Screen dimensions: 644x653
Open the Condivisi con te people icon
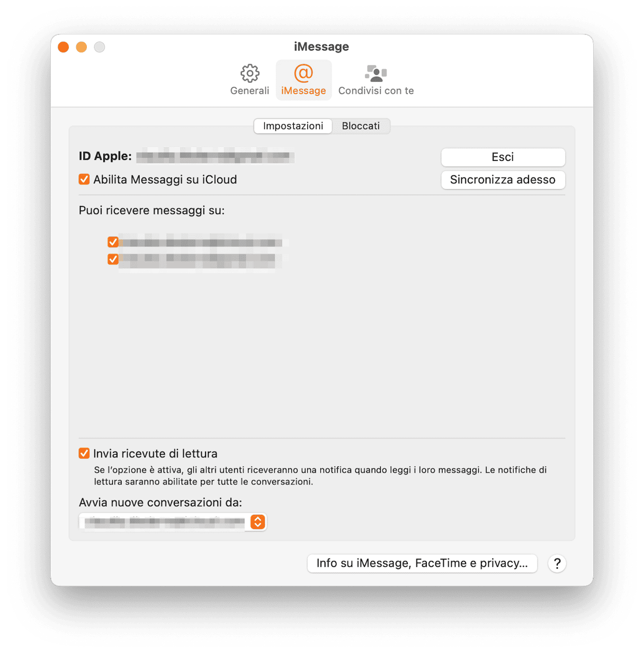[376, 73]
